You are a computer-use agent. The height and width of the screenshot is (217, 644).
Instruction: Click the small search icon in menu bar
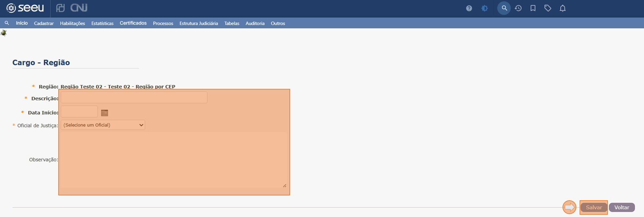click(7, 23)
